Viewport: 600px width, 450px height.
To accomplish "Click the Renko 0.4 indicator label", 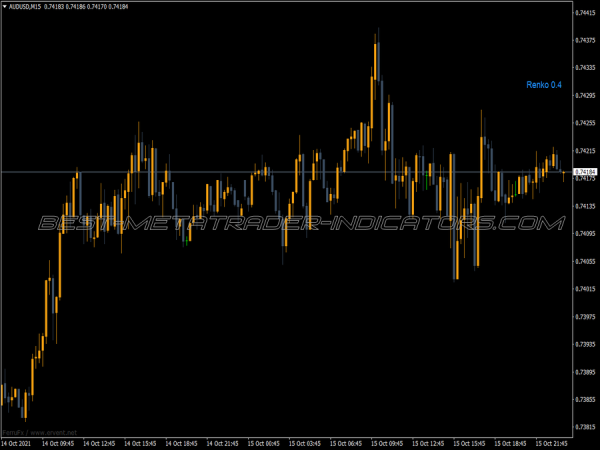I will pos(544,85).
